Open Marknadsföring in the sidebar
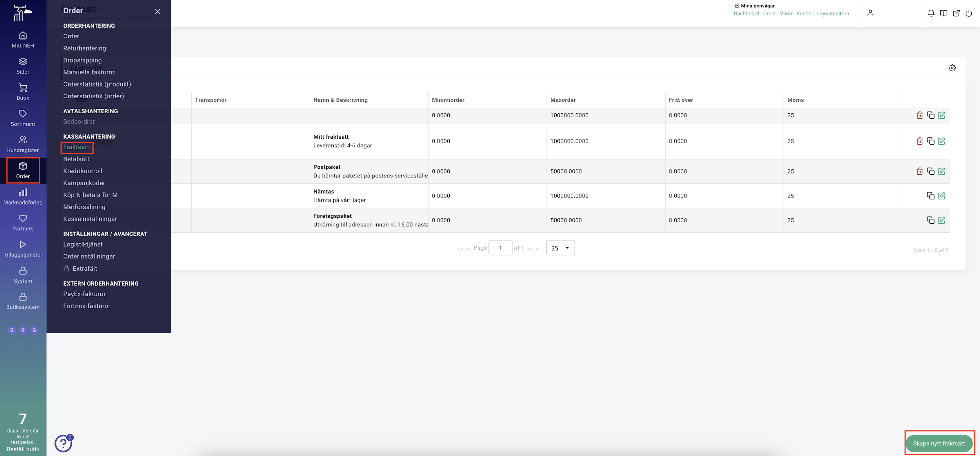The image size is (980, 456). [23, 197]
